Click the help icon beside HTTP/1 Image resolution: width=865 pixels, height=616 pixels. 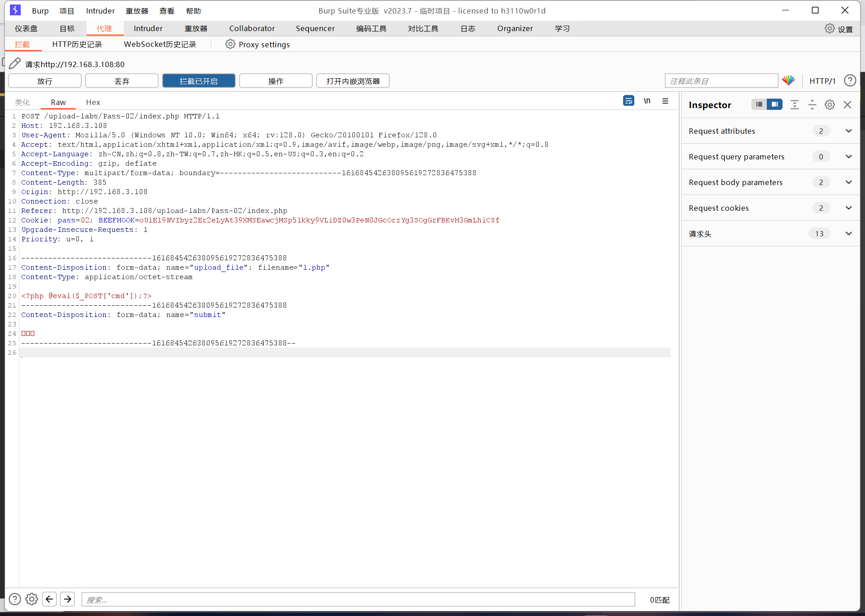click(x=850, y=81)
